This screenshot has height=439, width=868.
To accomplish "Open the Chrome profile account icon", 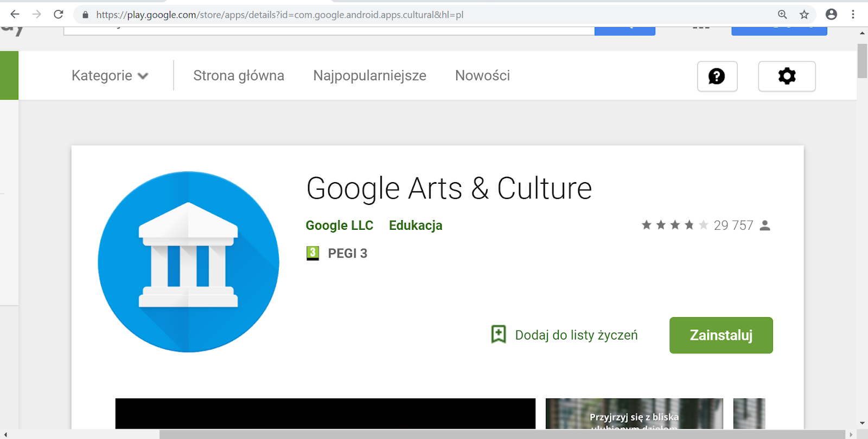I will 831,15.
